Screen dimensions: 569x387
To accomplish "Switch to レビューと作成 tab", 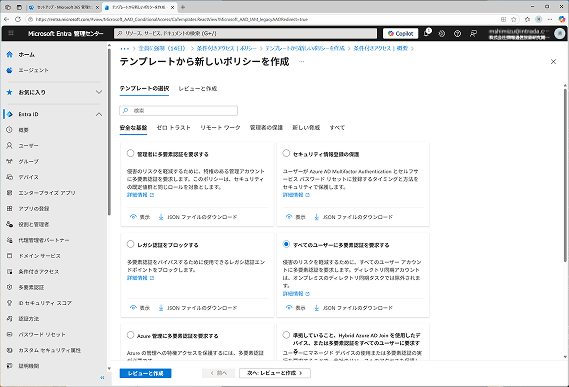I will point(198,89).
